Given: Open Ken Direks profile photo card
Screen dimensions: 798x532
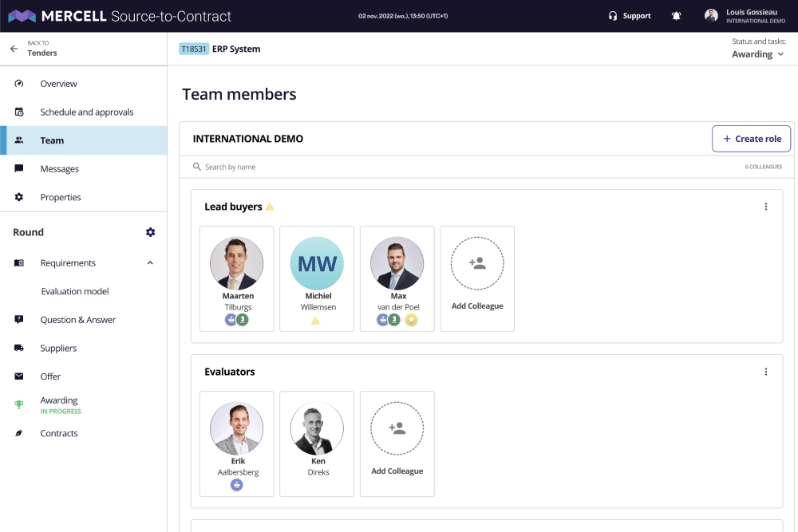Looking at the screenshot, I should 317,429.
